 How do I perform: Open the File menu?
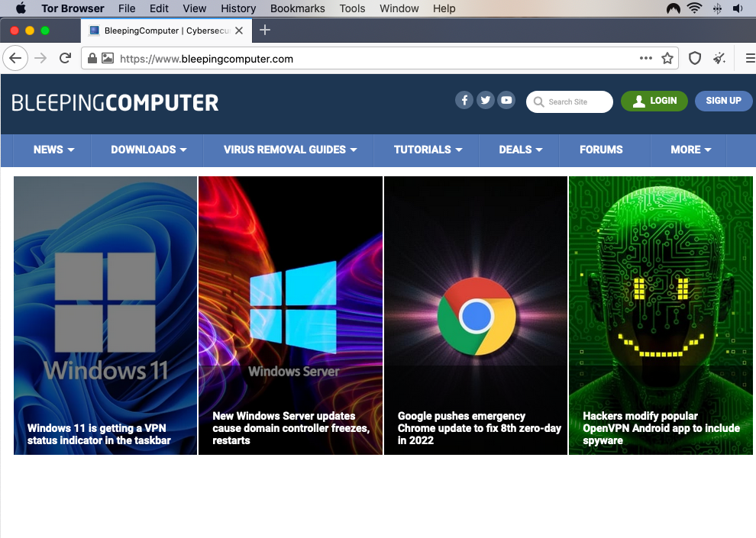point(127,8)
